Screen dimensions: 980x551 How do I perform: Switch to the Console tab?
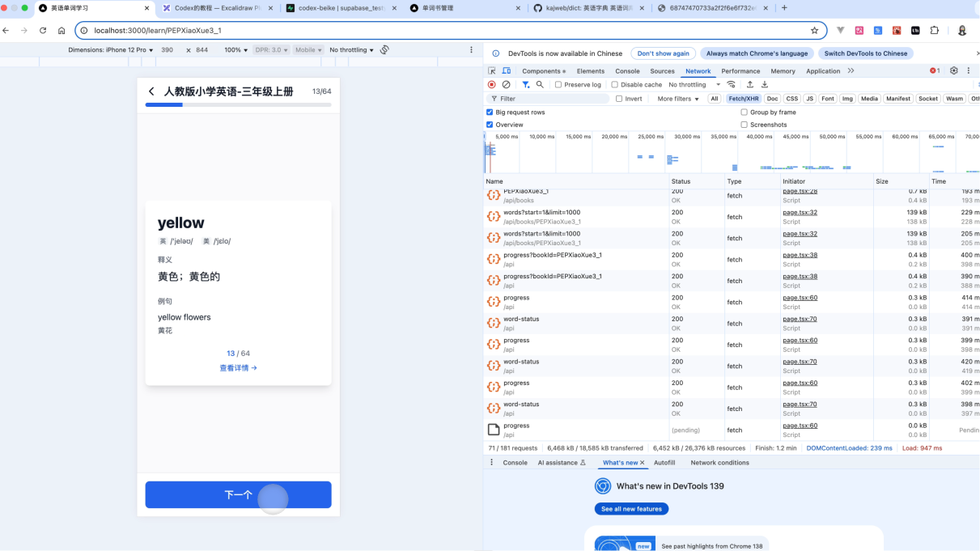(627, 71)
